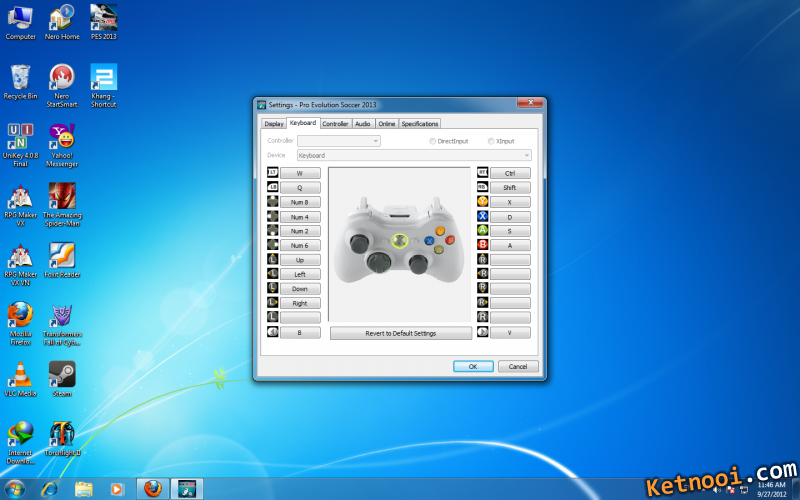
Task: Select the Transformers Fall of Cybertron desktop icon
Action: (62, 324)
